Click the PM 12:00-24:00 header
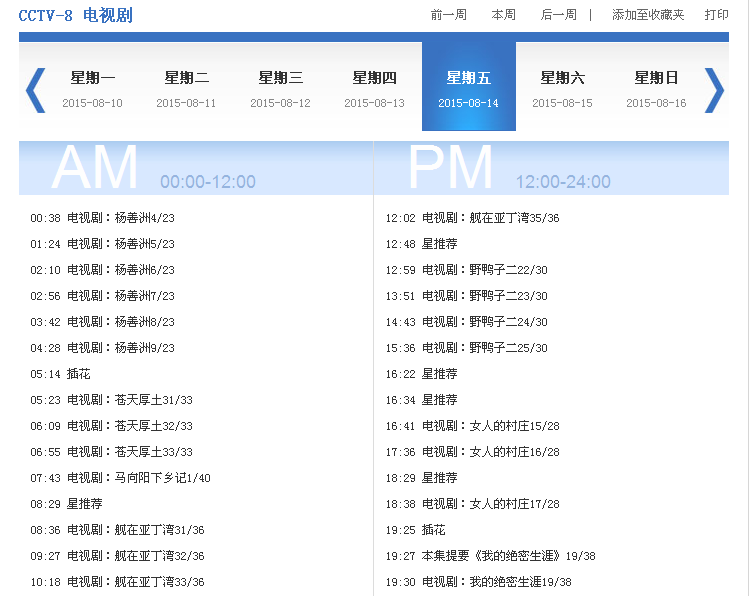This screenshot has height=596, width=749. tap(551, 168)
